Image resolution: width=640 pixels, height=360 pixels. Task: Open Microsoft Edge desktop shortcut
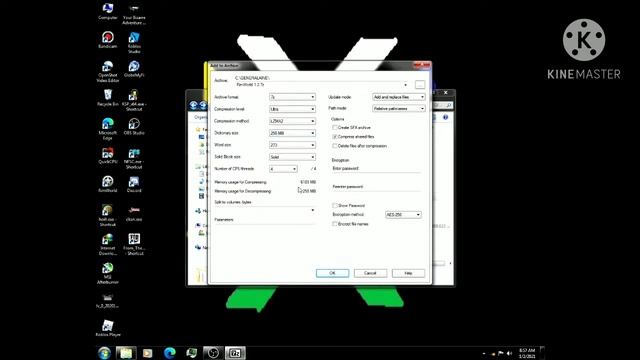coord(108,129)
